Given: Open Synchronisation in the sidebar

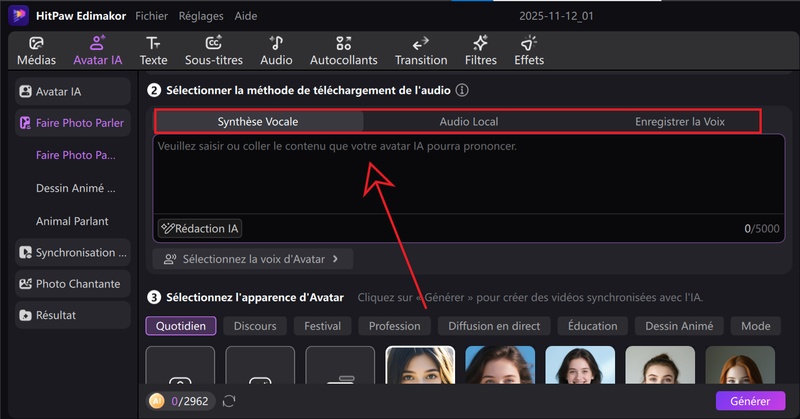Looking at the screenshot, I should 73,253.
